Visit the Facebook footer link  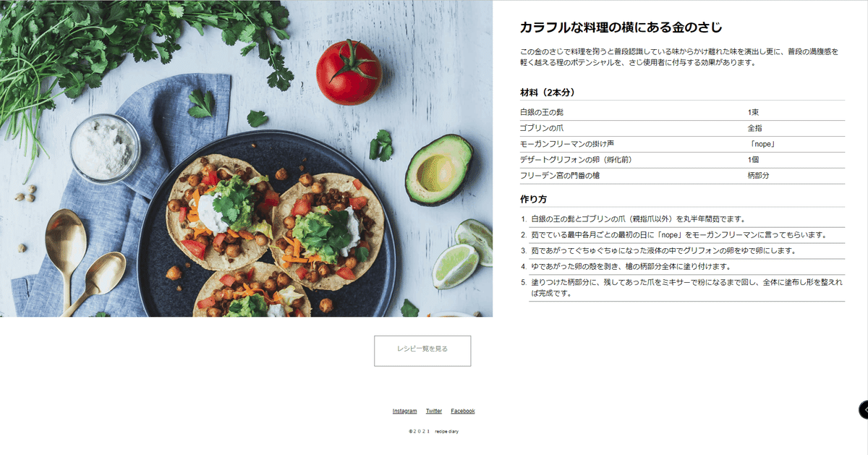tap(463, 412)
